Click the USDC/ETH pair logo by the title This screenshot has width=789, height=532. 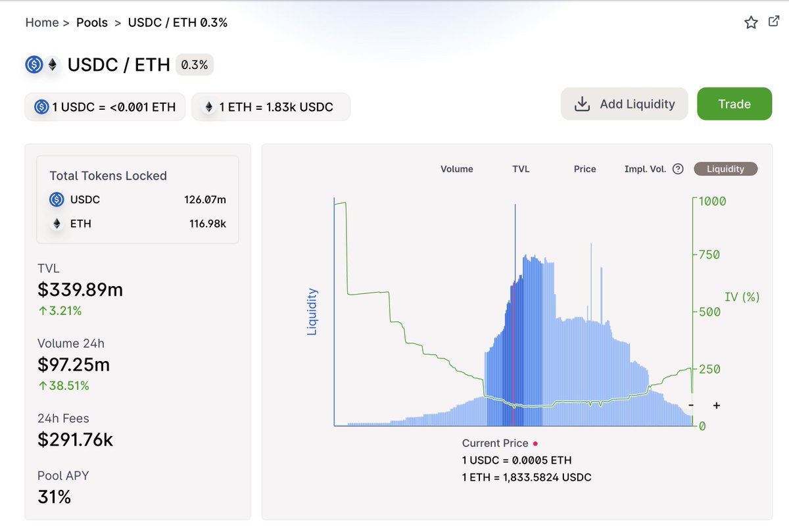[42, 65]
